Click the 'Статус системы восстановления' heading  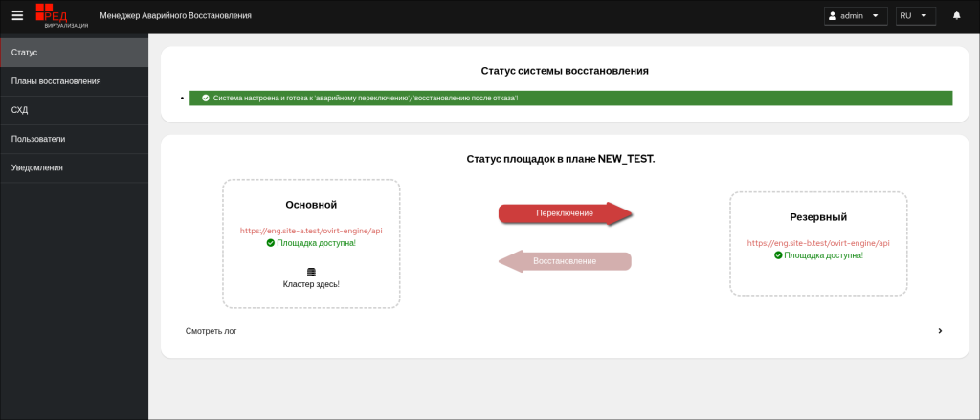point(565,71)
